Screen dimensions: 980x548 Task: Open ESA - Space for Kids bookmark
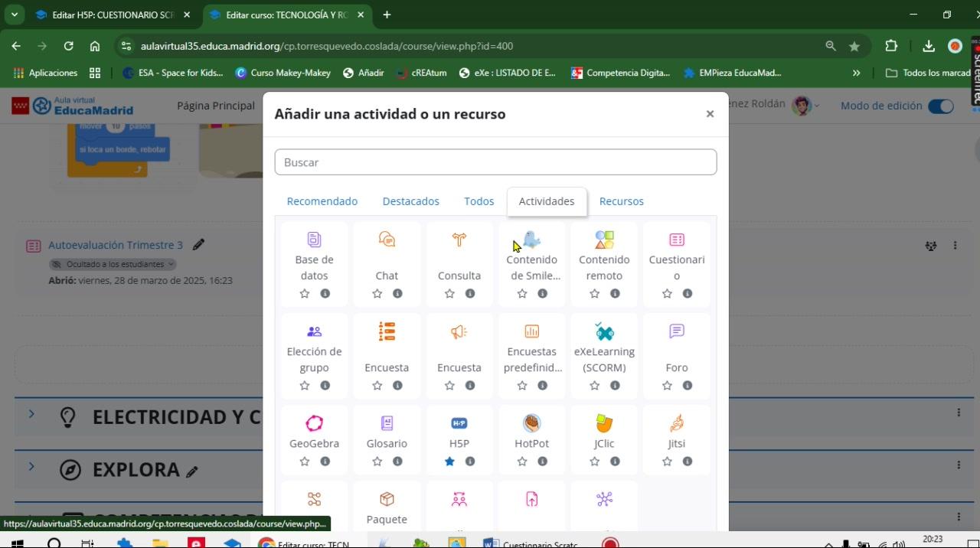click(x=173, y=73)
